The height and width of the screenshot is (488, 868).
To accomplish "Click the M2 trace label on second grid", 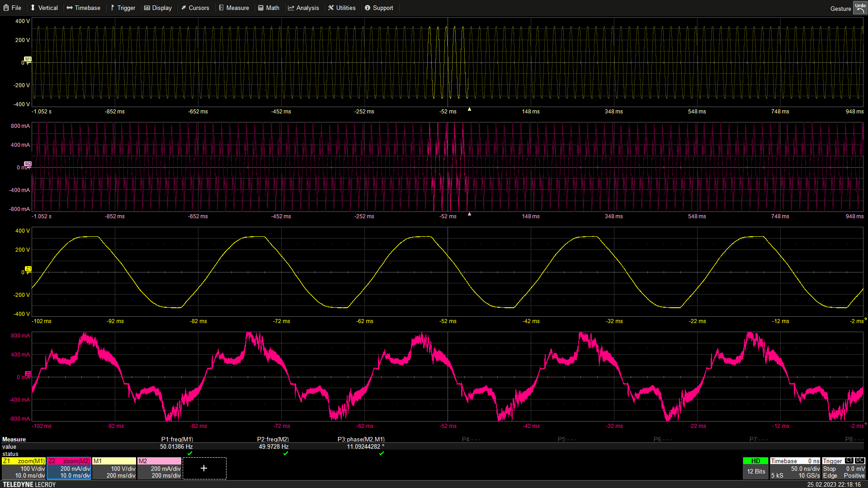I will [28, 164].
